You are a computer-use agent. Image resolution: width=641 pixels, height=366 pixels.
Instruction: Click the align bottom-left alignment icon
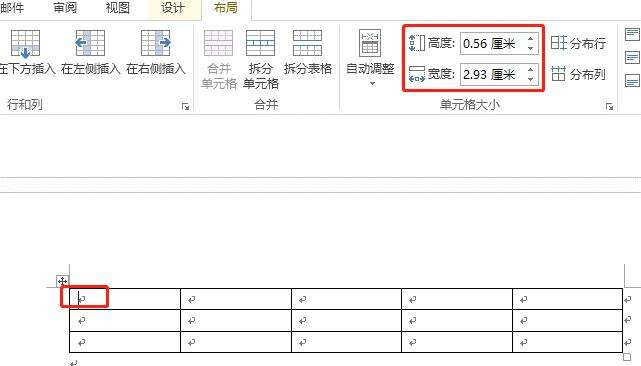[x=632, y=81]
